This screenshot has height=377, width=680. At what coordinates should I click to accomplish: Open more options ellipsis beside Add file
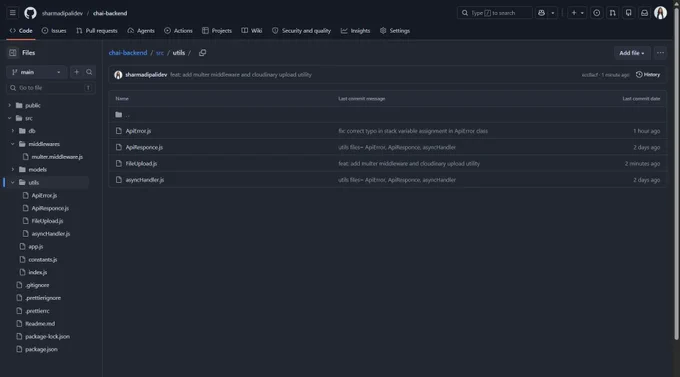tap(660, 53)
